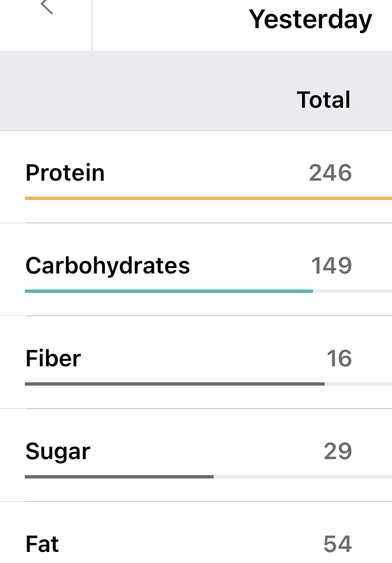Open the Protein row label
Viewport: 392px width, 563px height.
[x=65, y=173]
